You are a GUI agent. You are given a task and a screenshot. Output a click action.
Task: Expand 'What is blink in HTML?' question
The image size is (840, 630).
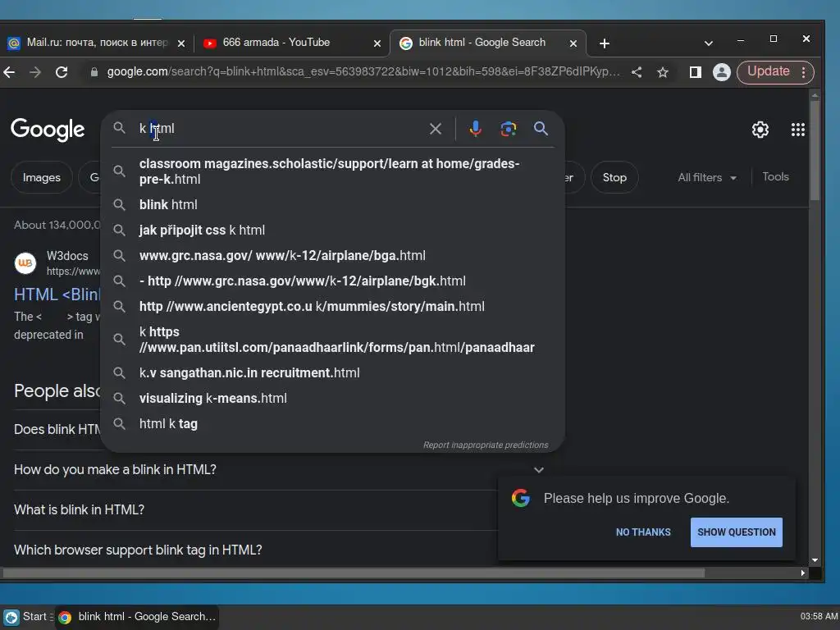[255, 510]
